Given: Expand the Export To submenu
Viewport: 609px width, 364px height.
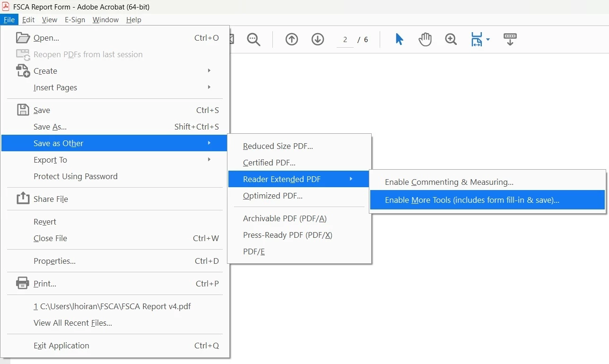Looking at the screenshot, I should point(115,160).
